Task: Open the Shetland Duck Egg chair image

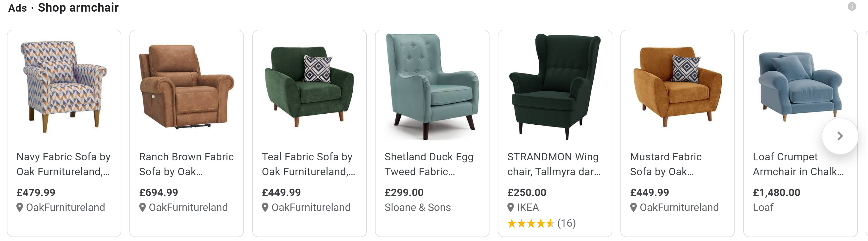Action: click(432, 87)
